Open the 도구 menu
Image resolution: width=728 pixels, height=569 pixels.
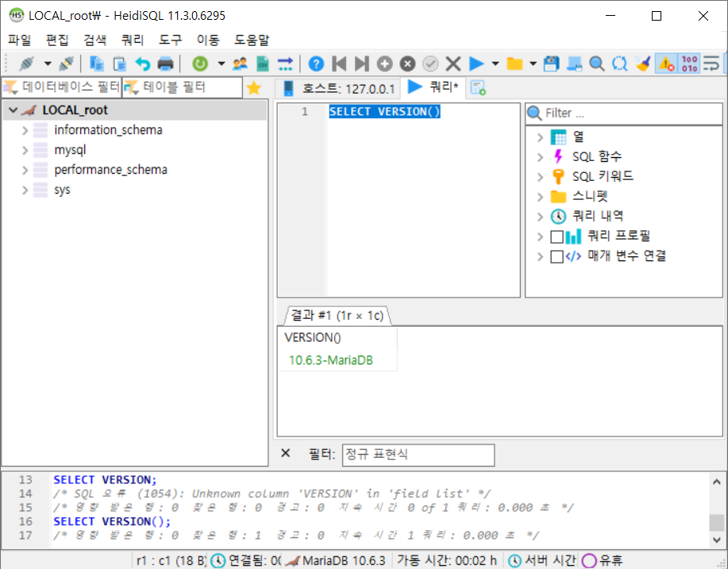click(170, 40)
